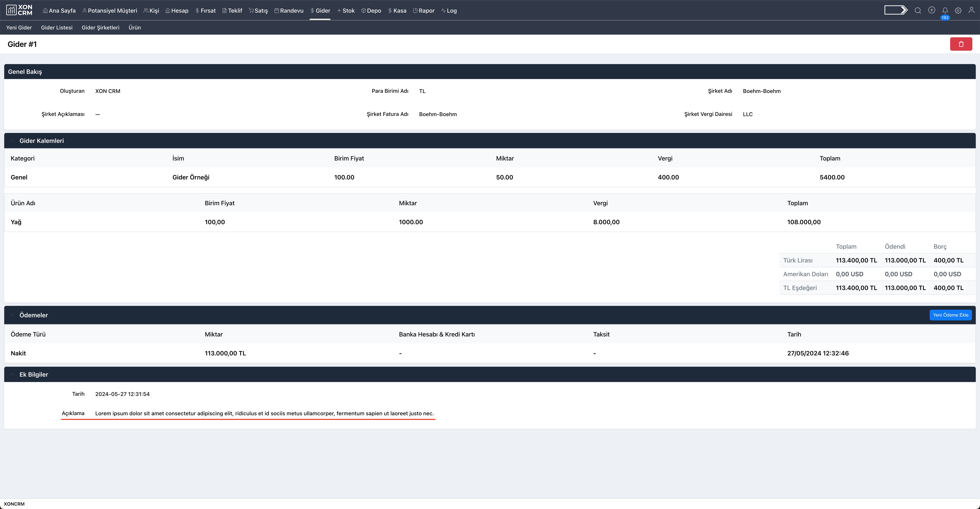The width and height of the screenshot is (980, 509).
Task: Click Yeni Gider submenu link
Action: click(x=19, y=27)
